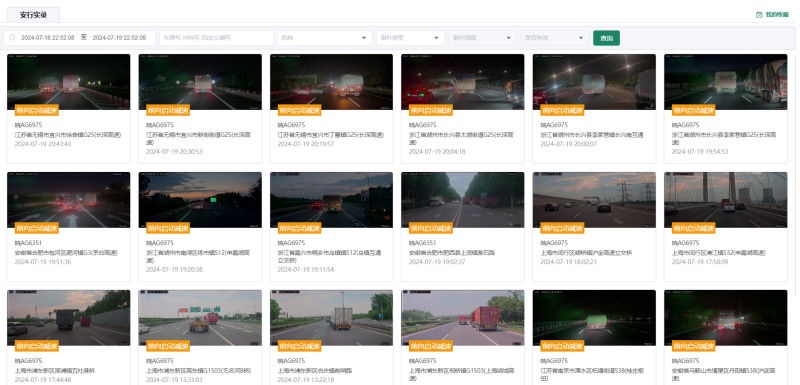Open video thumbnail recorded 2024-07-19 20:30:53

200,82
